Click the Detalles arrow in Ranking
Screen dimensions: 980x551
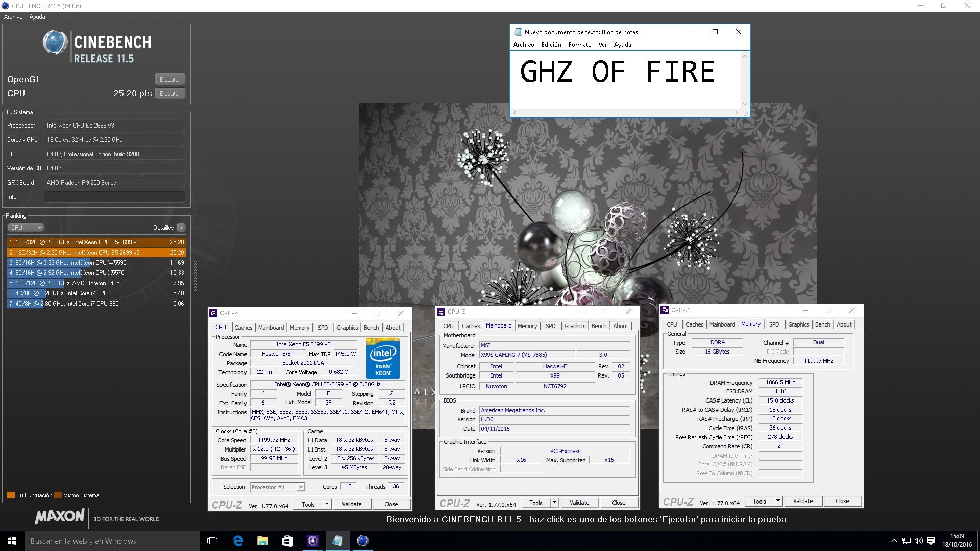181,228
